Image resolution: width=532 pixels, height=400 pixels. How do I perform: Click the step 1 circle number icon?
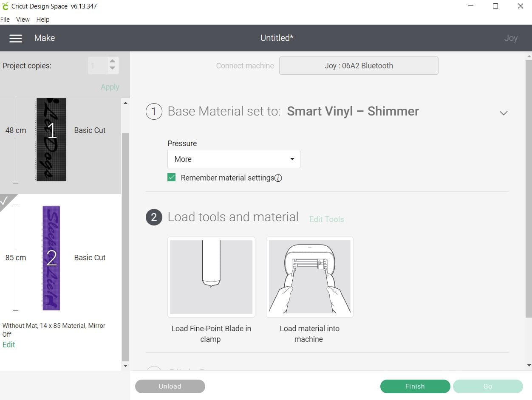[154, 112]
